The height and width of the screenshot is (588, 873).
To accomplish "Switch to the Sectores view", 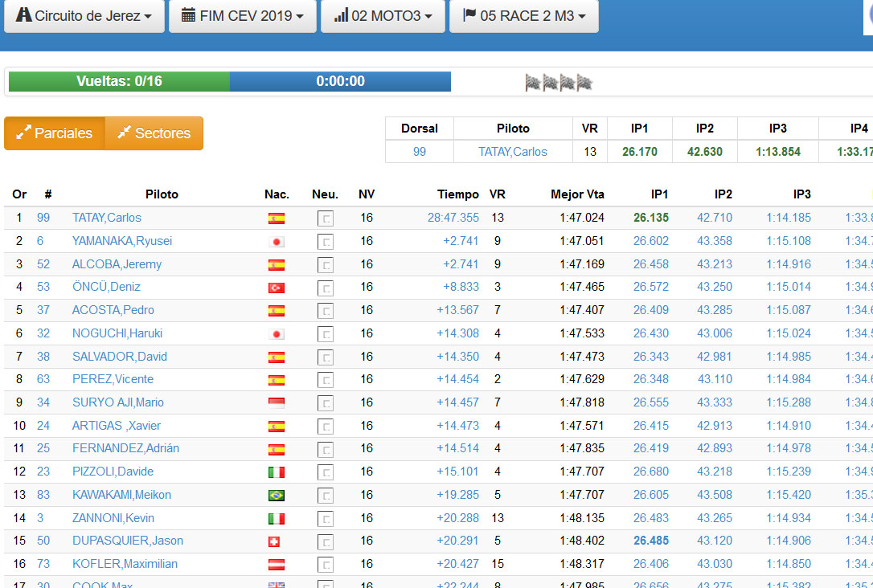I will (154, 133).
